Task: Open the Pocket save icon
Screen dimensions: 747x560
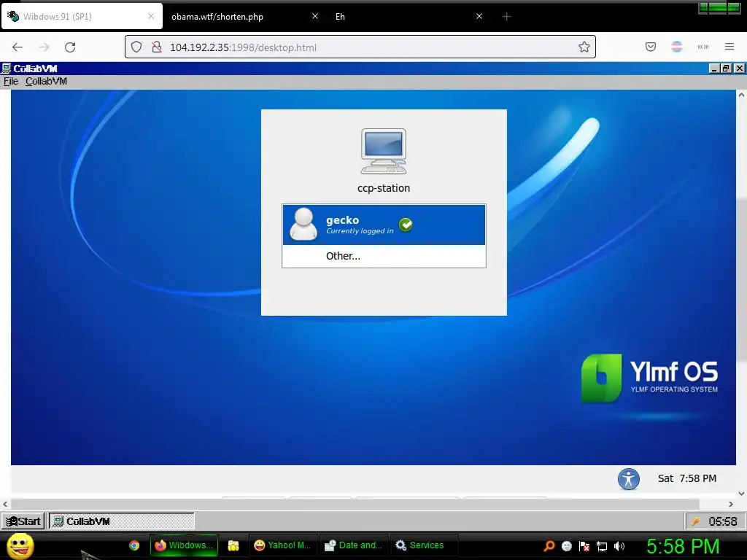Action: [x=651, y=47]
